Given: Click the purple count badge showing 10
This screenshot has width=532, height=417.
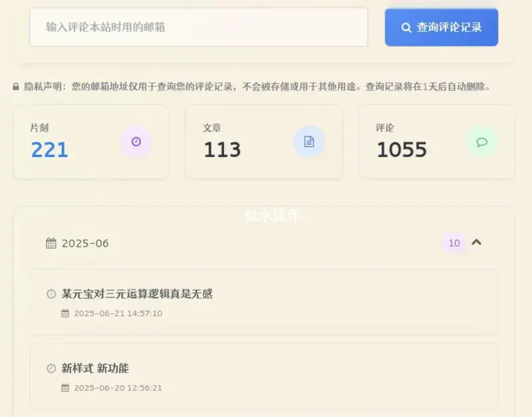Looking at the screenshot, I should point(454,243).
